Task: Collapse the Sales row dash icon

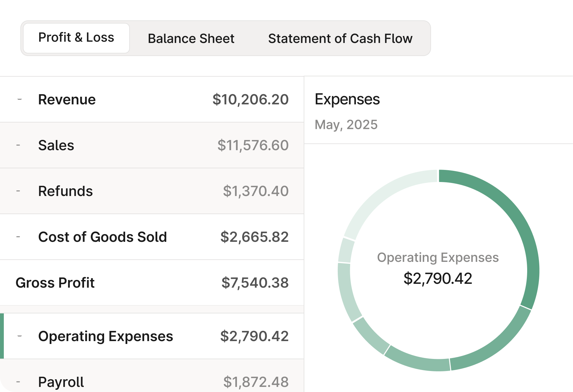Action: (x=18, y=145)
